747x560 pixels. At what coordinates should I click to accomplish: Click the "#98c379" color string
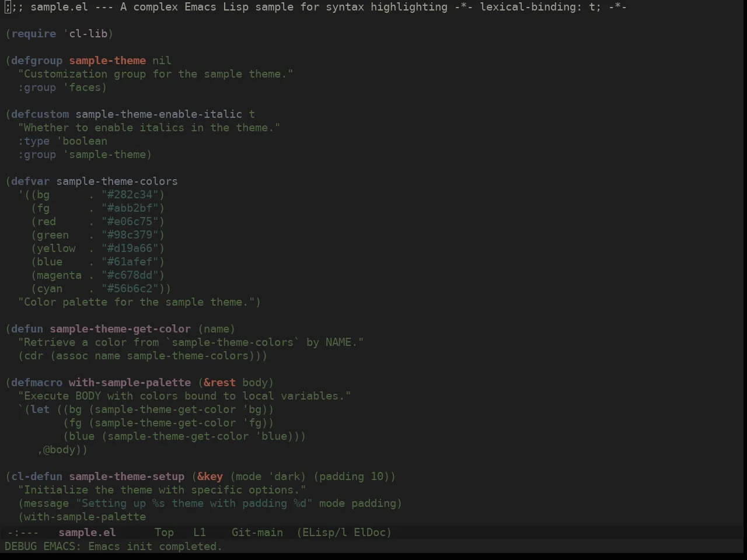tap(130, 235)
